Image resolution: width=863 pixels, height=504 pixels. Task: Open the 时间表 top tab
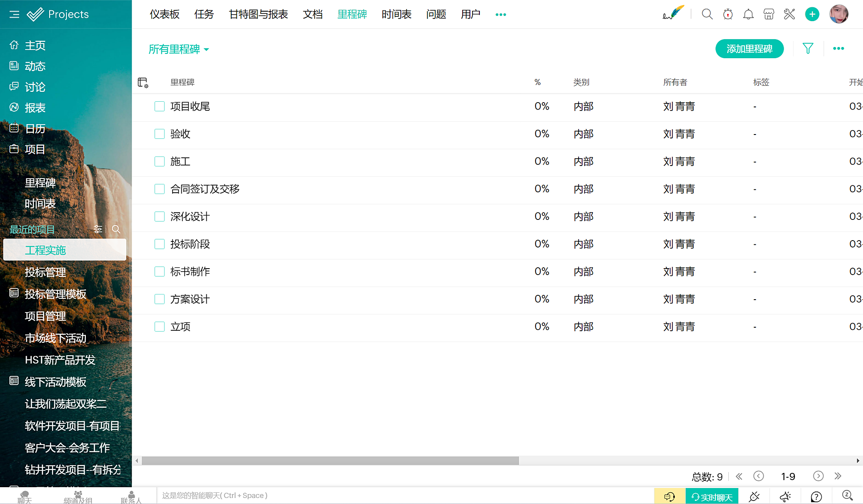click(396, 14)
